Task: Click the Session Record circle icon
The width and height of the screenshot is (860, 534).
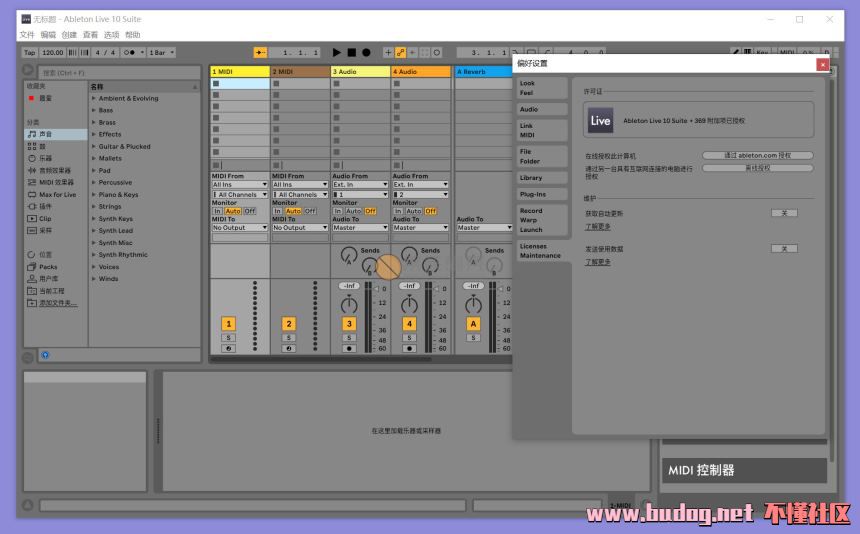Action: point(437,53)
